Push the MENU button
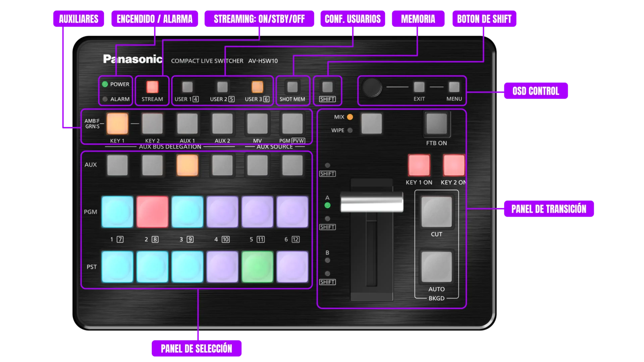This screenshot has height=362, width=644. click(x=454, y=87)
